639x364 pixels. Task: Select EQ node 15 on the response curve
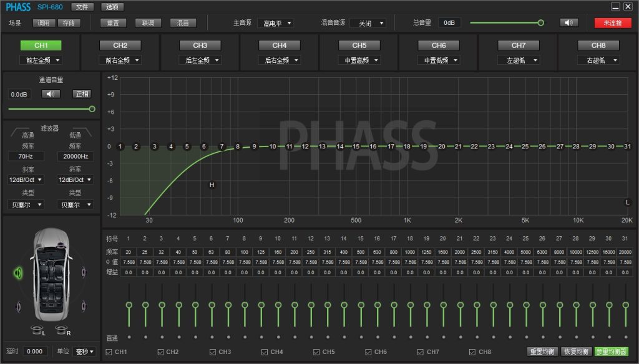(356, 146)
